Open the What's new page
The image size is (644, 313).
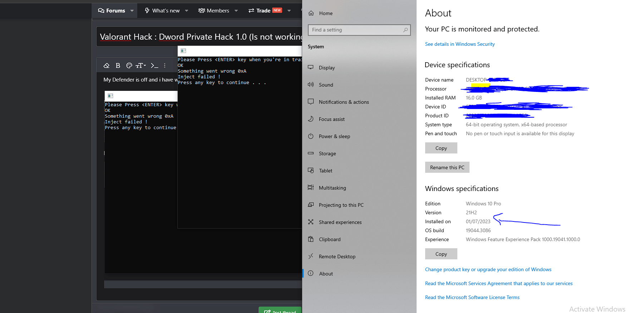pyautogui.click(x=162, y=11)
